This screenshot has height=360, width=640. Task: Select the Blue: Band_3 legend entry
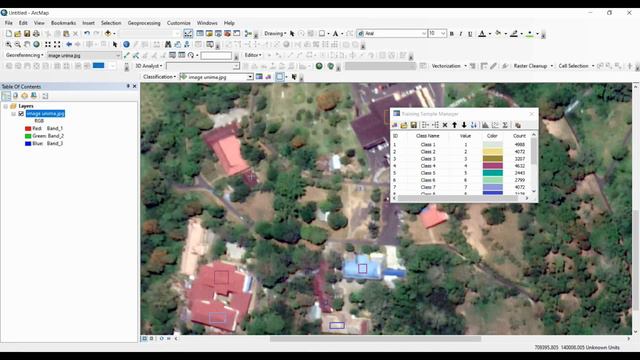[x=44, y=143]
